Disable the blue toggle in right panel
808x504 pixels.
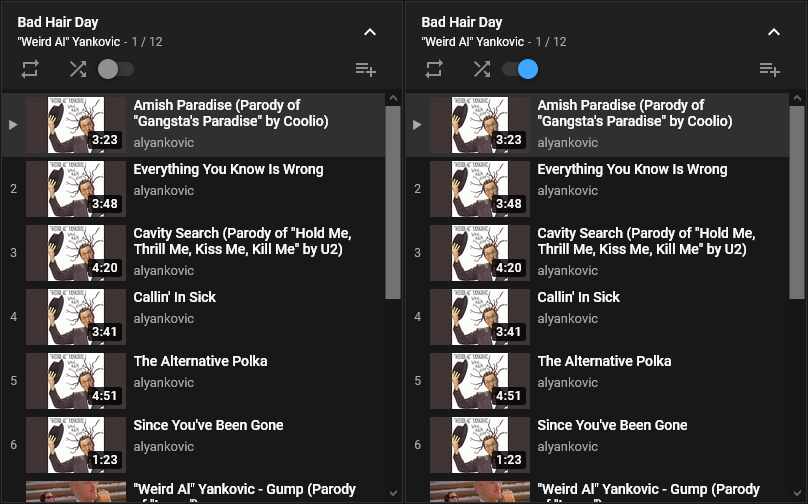[520, 69]
